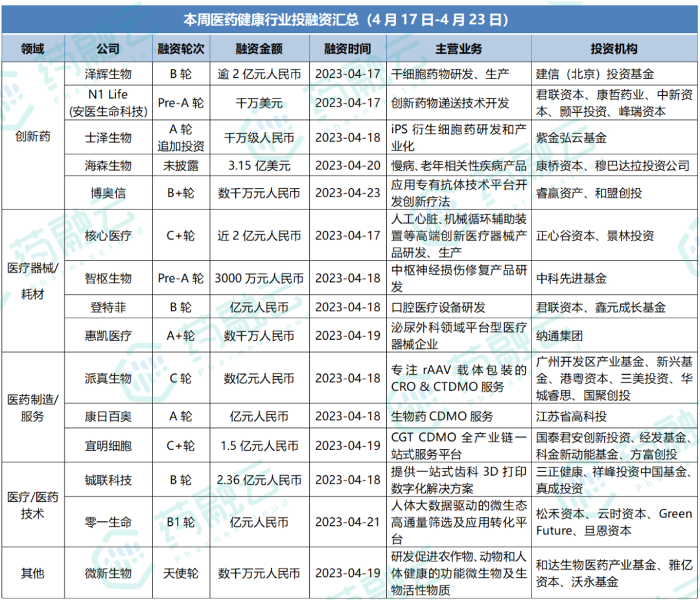
Task: Click the 投资机构 column header
Action: point(614,49)
